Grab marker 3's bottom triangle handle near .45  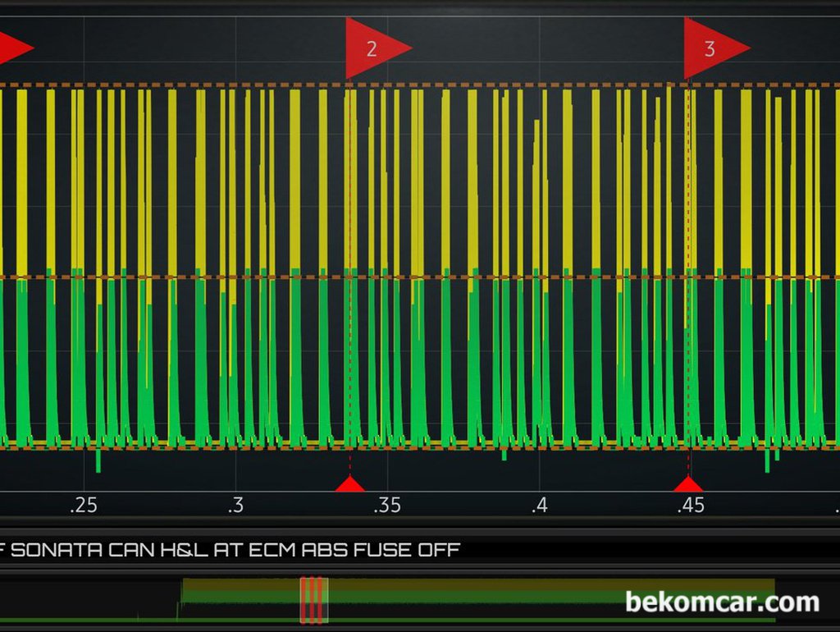click(x=688, y=483)
